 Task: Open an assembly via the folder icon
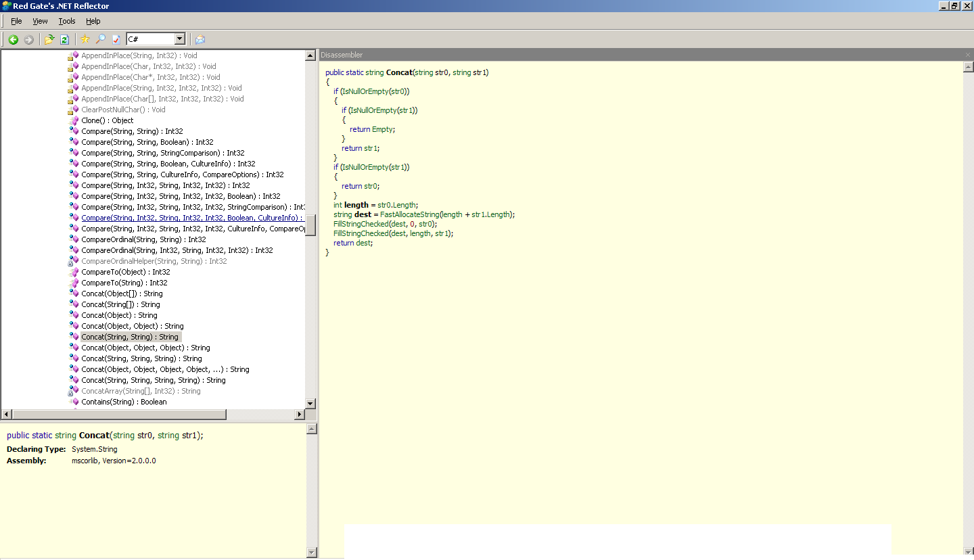coord(49,39)
